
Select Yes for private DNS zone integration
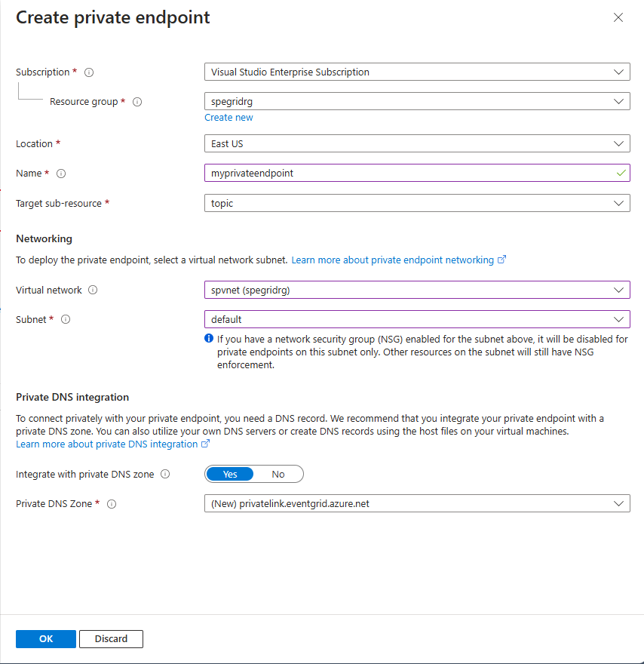point(230,474)
